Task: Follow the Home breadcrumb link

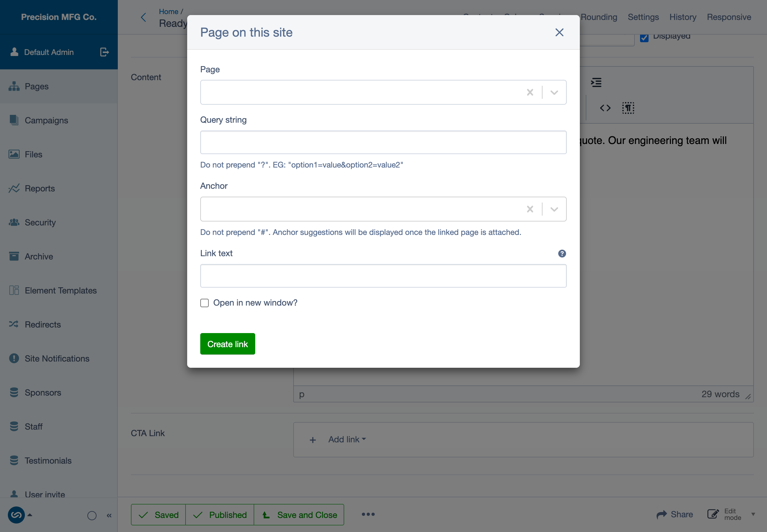Action: pos(168,12)
